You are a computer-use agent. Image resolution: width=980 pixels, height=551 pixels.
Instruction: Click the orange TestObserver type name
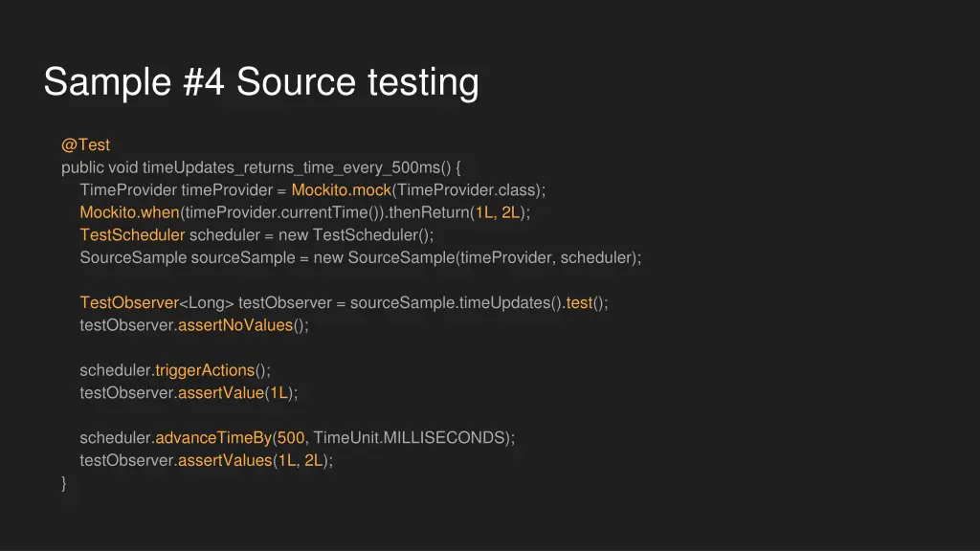(x=129, y=302)
